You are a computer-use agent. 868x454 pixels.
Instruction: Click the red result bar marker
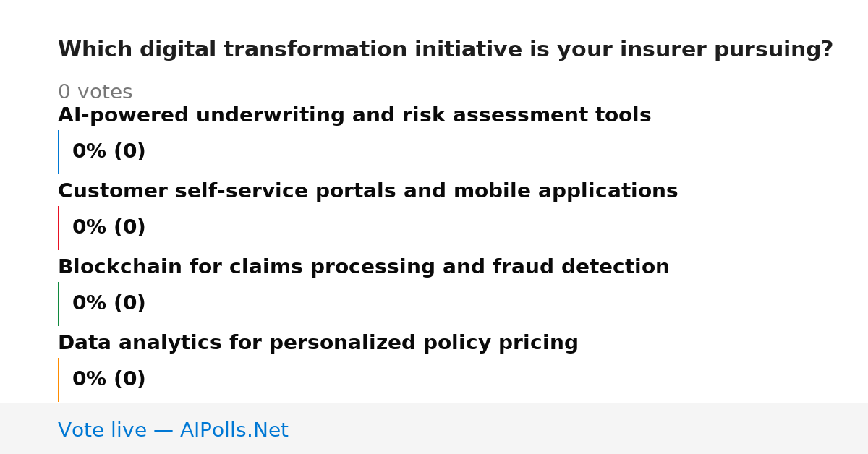58,228
